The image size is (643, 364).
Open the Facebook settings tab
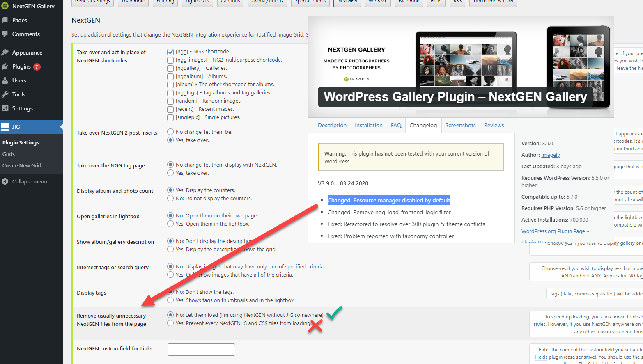coord(409,2)
